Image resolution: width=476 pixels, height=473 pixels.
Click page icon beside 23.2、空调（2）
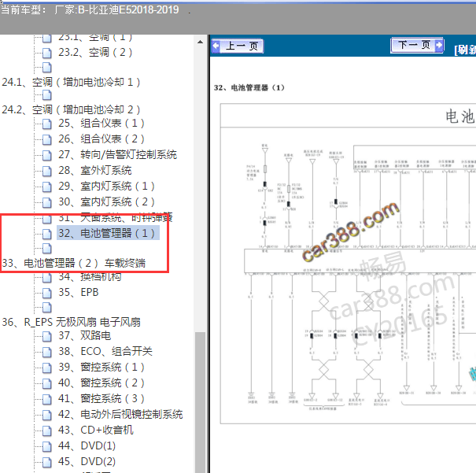click(x=46, y=53)
